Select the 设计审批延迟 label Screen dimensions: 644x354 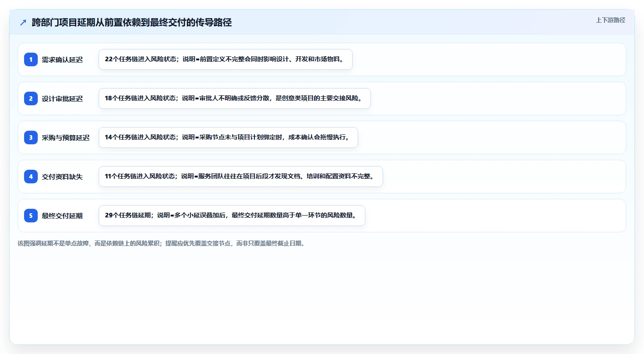62,98
